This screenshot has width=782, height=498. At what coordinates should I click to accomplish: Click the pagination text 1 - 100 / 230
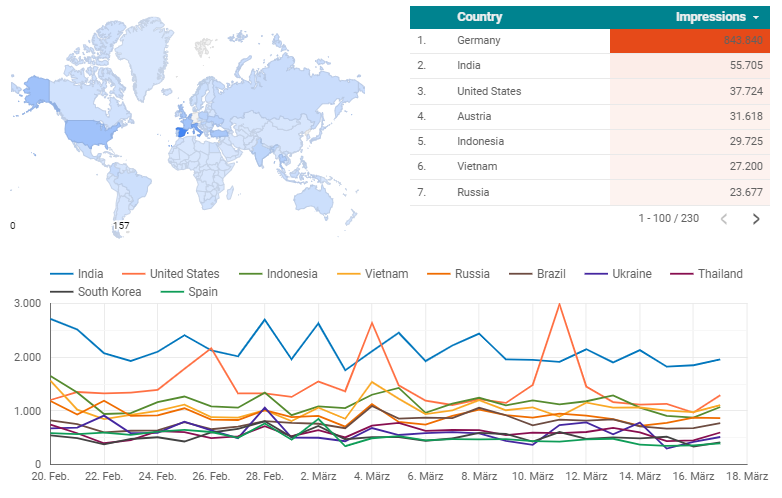pos(668,218)
